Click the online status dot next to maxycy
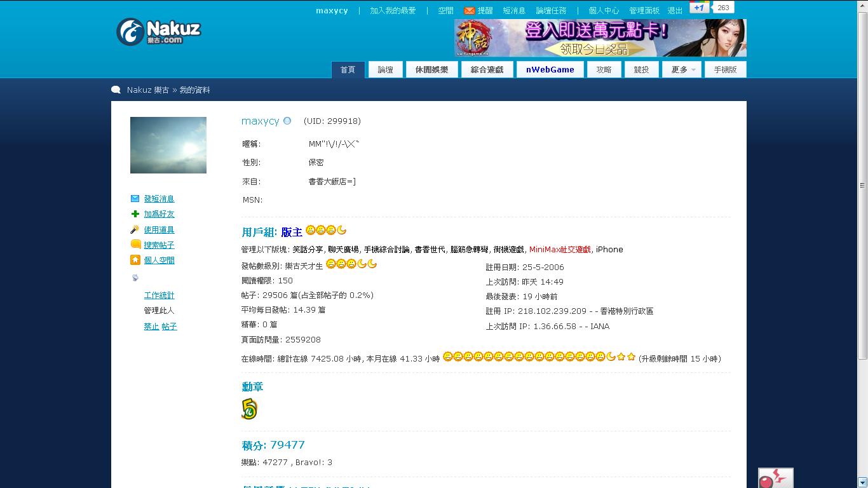 pyautogui.click(x=287, y=121)
